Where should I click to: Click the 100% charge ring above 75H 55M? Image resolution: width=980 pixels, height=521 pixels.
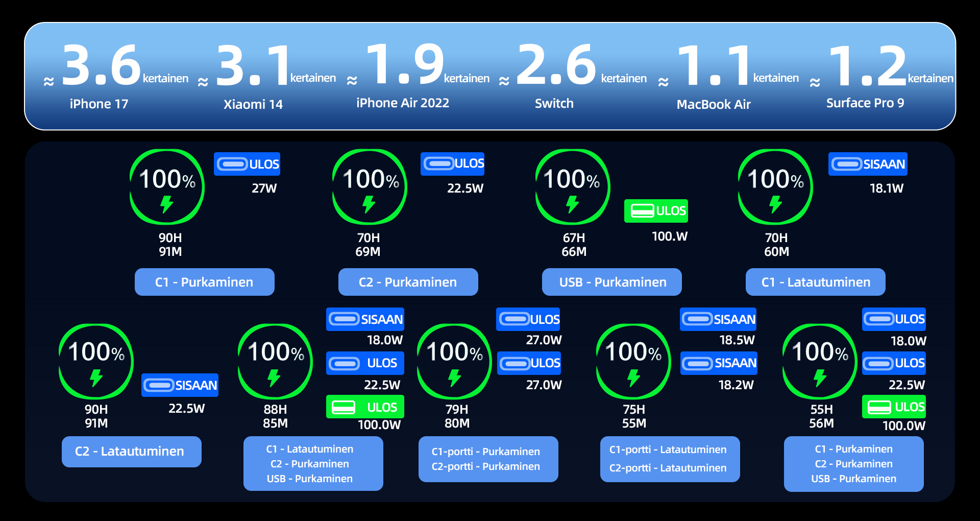pyautogui.click(x=633, y=361)
